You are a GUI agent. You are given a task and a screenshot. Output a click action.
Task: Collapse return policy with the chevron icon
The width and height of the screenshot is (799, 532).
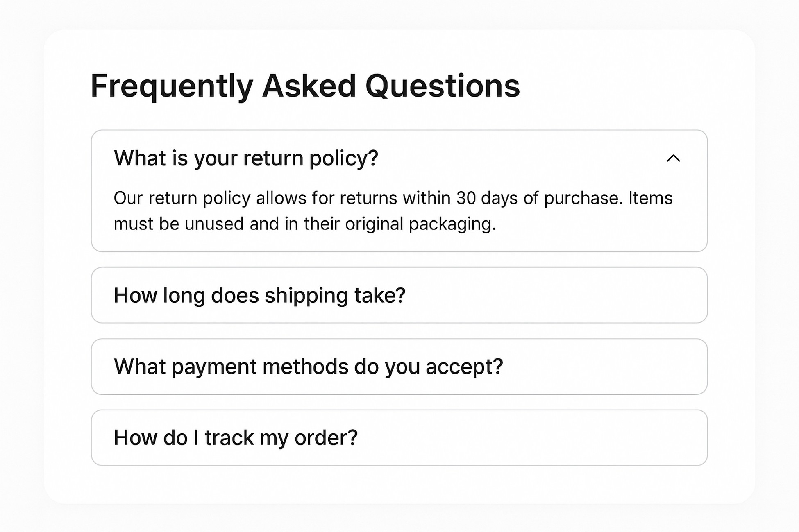click(x=673, y=158)
